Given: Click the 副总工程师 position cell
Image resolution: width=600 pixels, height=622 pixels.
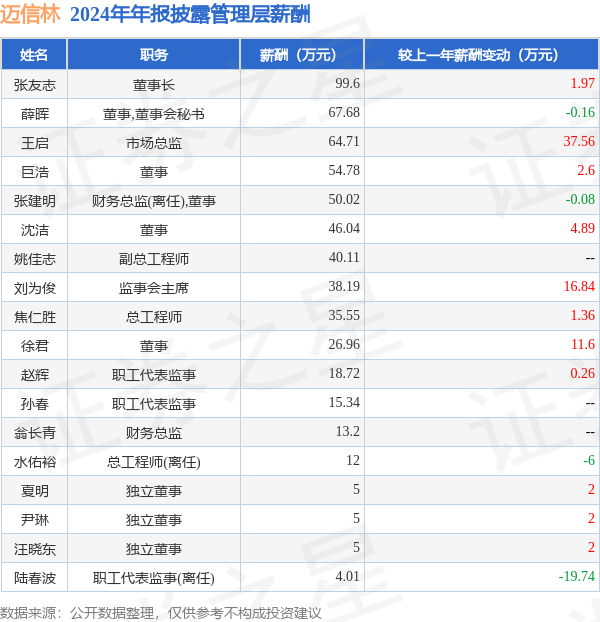Looking at the screenshot, I should [x=154, y=259].
